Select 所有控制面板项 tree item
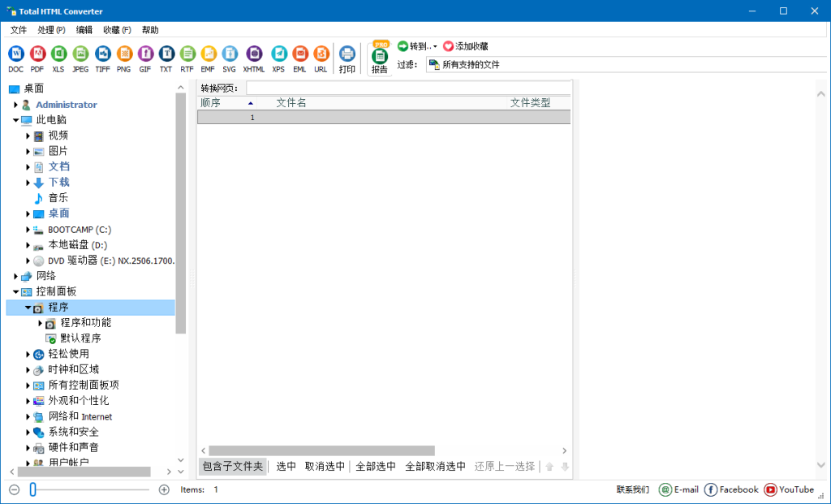This screenshot has height=504, width=831. click(x=84, y=385)
